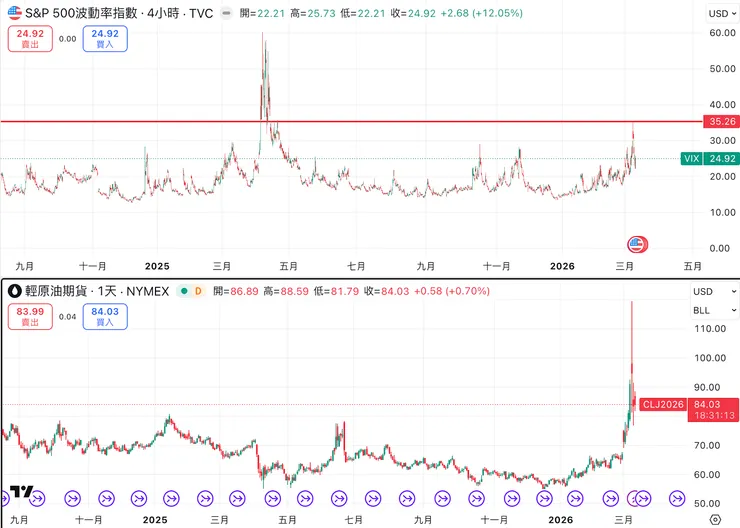Click the 低=22.21 low value
The width and height of the screenshot is (740, 528).
click(363, 13)
